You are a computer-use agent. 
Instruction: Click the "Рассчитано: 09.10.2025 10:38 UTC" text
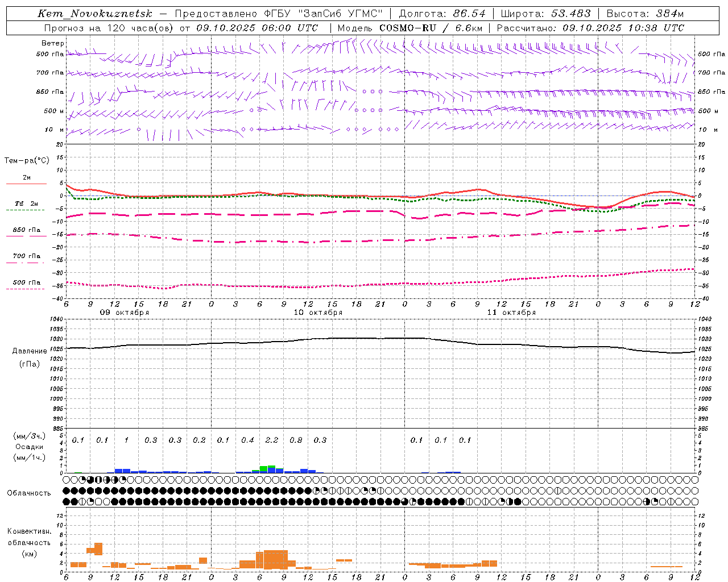pos(590,28)
